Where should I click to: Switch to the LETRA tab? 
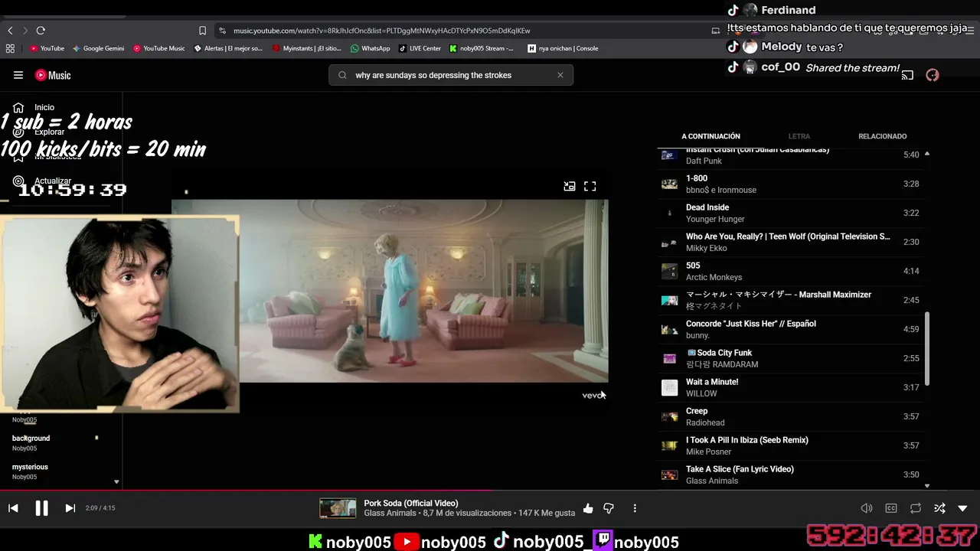click(799, 136)
